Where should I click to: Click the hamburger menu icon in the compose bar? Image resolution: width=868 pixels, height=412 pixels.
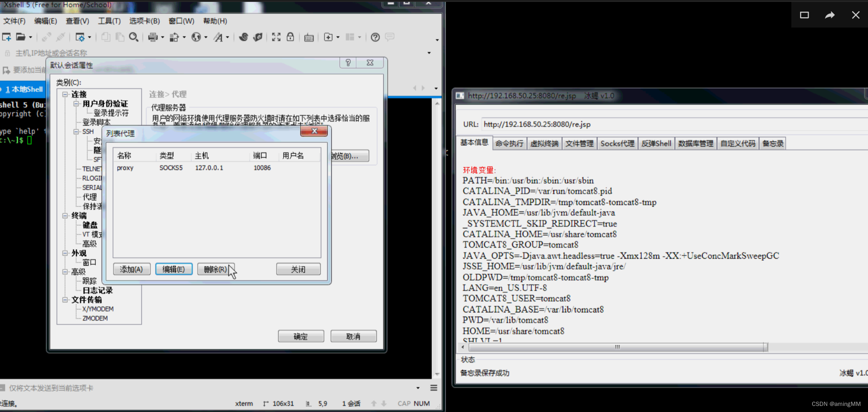point(434,388)
